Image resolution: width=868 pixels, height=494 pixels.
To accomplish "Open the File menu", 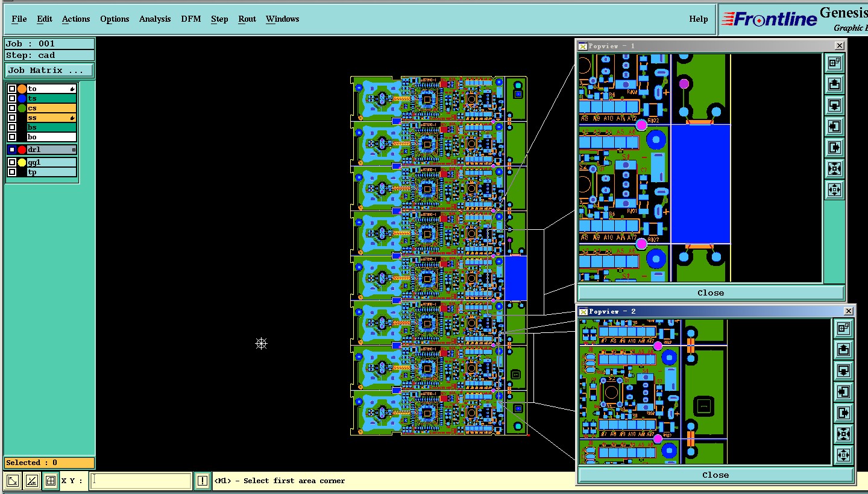I will pos(19,19).
